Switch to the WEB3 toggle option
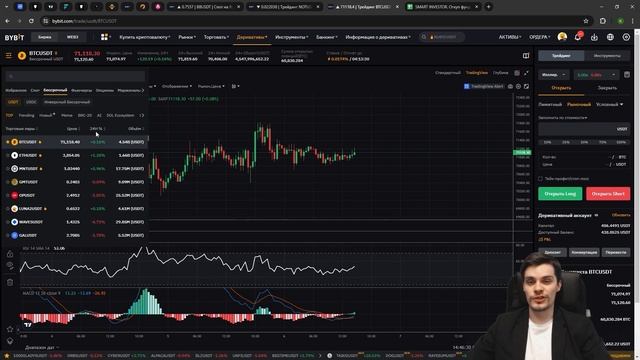 click(72, 37)
